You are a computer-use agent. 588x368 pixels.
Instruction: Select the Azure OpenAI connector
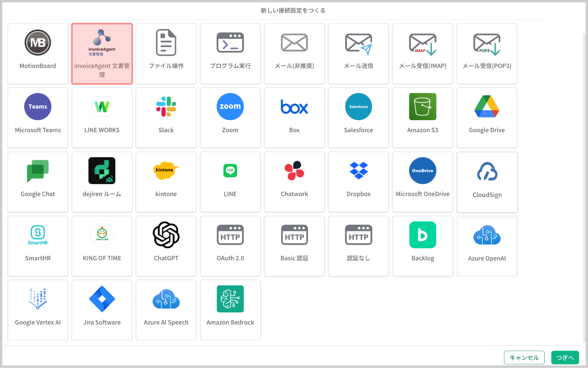pyautogui.click(x=487, y=246)
